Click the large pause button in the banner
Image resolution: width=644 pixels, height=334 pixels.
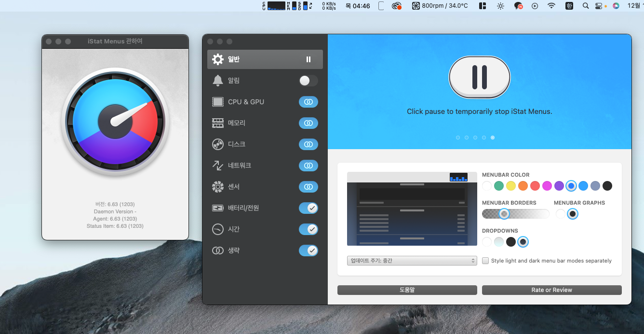pyautogui.click(x=480, y=77)
